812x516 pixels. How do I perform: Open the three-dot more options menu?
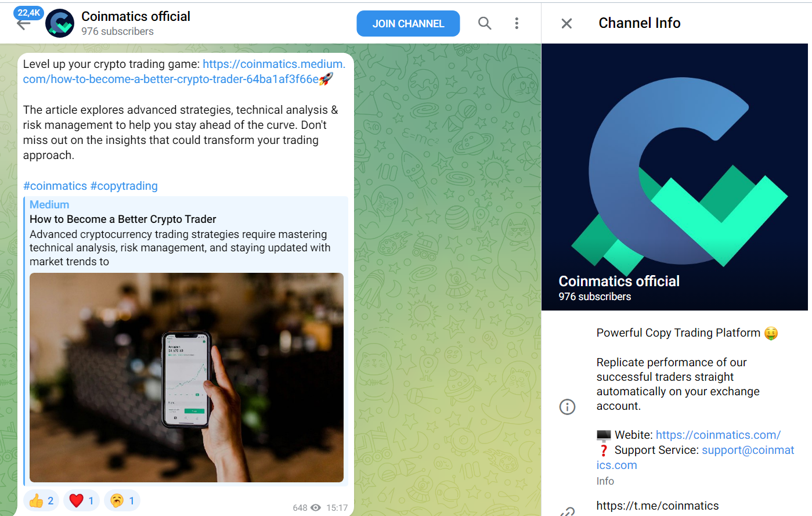(517, 23)
